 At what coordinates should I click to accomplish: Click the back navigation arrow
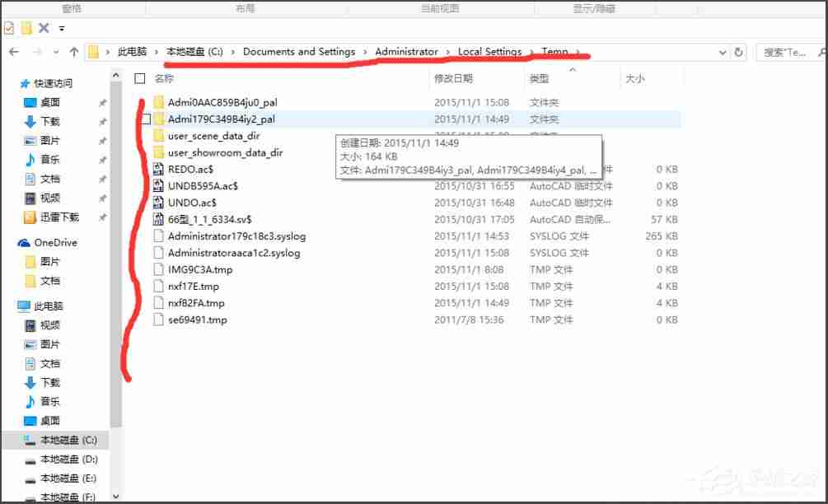tap(14, 51)
